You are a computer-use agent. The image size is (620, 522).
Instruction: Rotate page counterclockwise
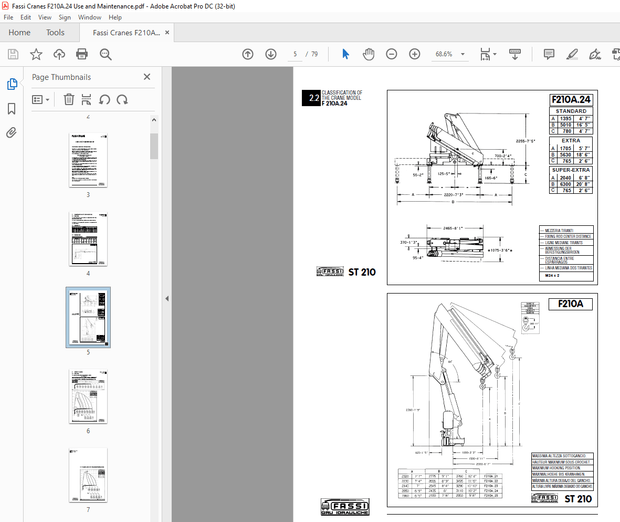click(104, 99)
